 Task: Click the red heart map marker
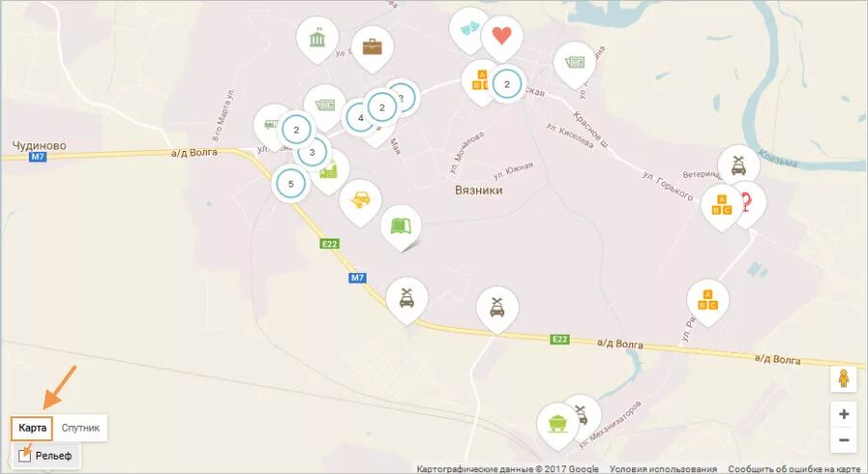pos(501,36)
